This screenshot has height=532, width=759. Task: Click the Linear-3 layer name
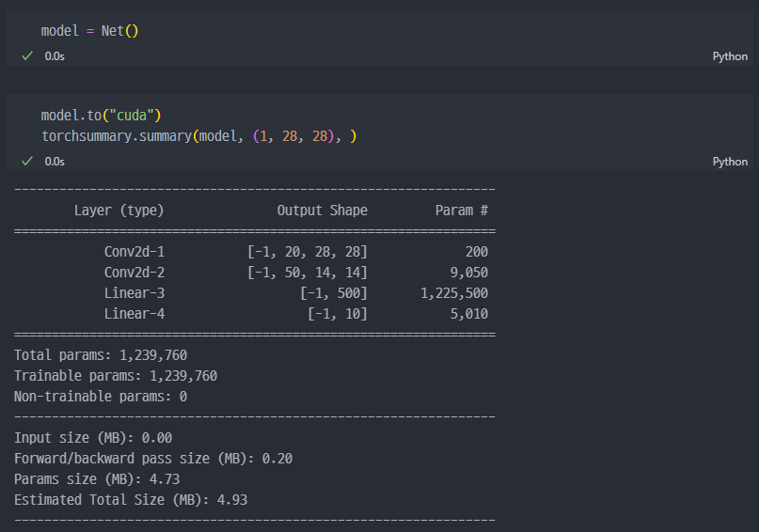(x=134, y=293)
